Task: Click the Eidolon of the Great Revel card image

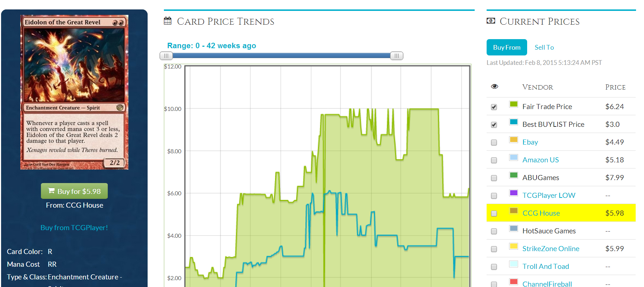Action: (x=74, y=92)
